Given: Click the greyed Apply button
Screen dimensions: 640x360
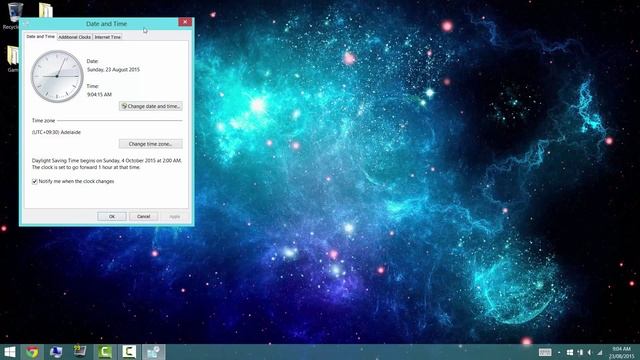Looking at the screenshot, I should coord(175,216).
